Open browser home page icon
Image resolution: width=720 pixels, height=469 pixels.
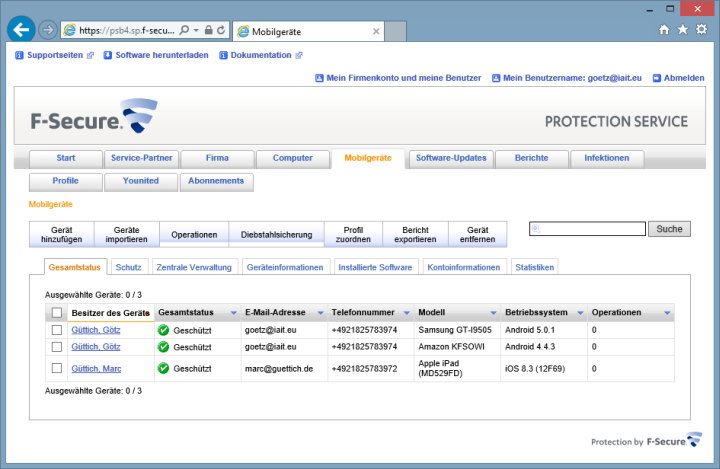pyautogui.click(x=664, y=30)
